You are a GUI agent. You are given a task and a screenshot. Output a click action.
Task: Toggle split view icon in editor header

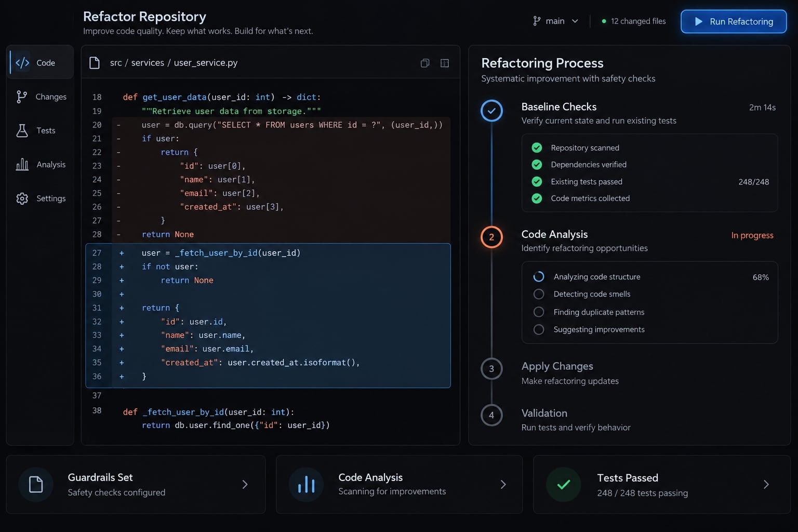click(x=445, y=63)
